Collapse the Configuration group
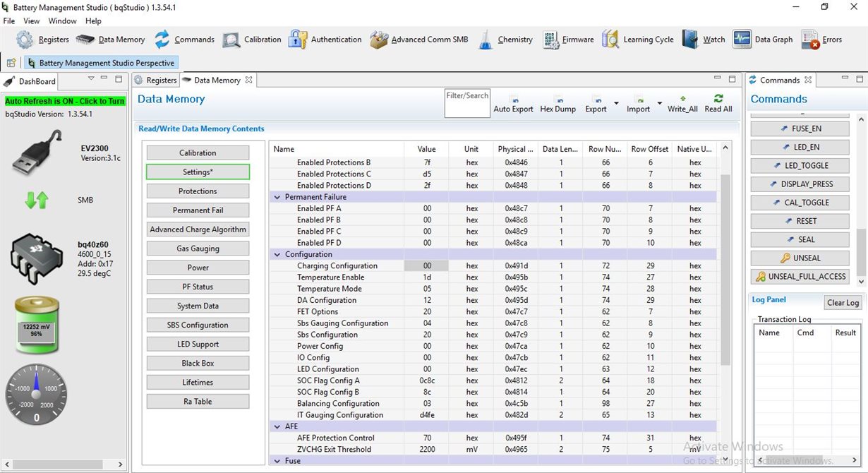 (276, 254)
